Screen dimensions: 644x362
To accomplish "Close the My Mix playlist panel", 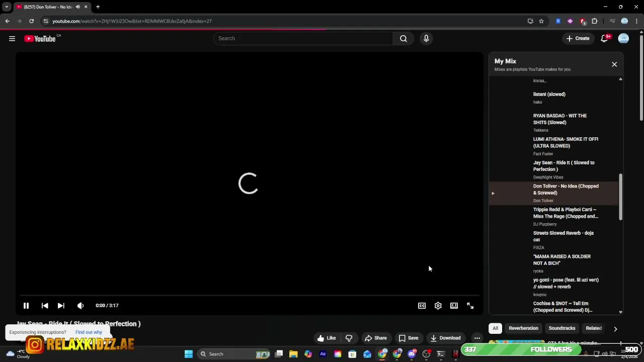I will [x=614, y=64].
